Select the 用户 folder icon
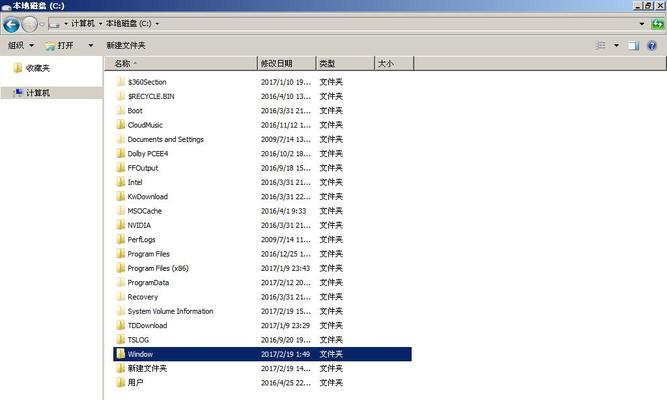667x400 pixels. coord(121,383)
